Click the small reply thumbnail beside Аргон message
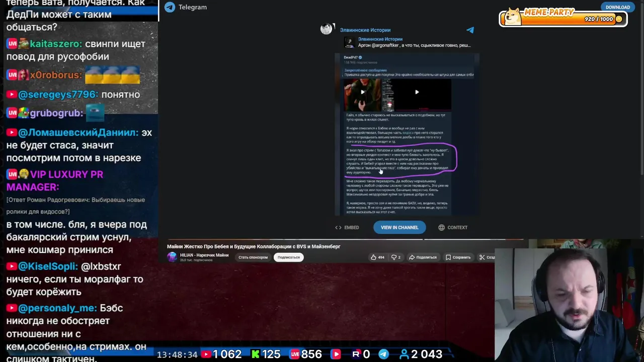 point(349,42)
